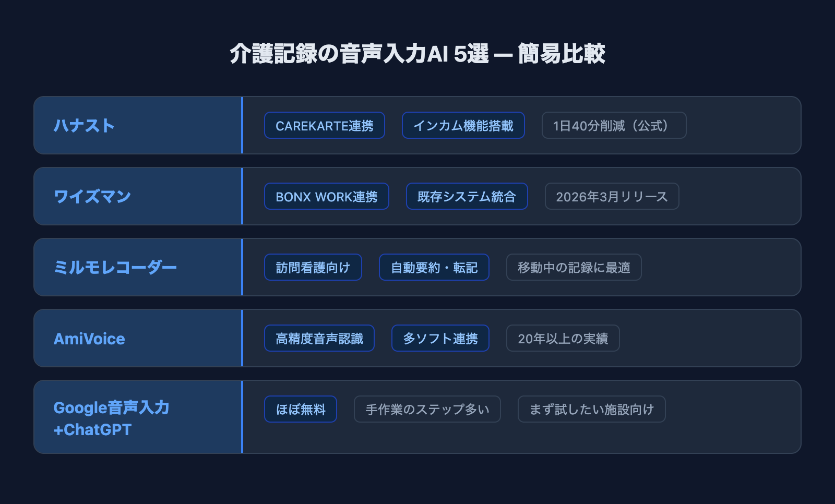Screen dimensions: 835x504
Task: Select the BONX WORK連携 tag
Action: [326, 197]
